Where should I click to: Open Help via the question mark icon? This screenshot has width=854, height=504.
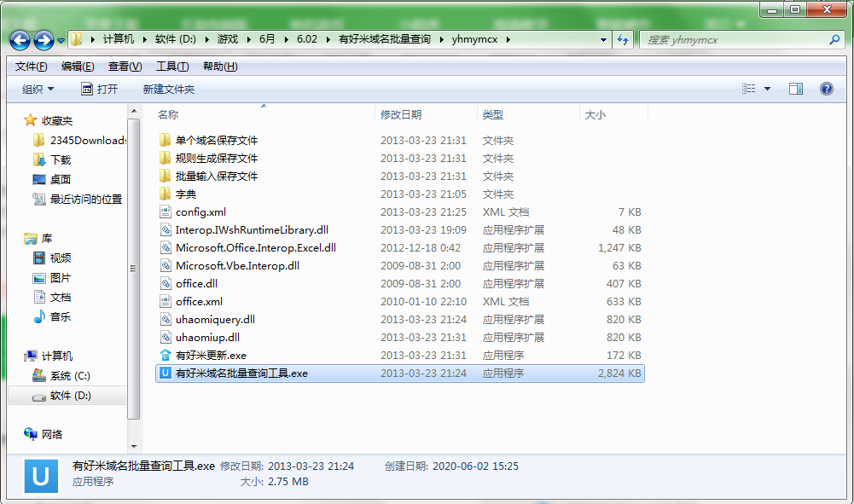coord(826,88)
